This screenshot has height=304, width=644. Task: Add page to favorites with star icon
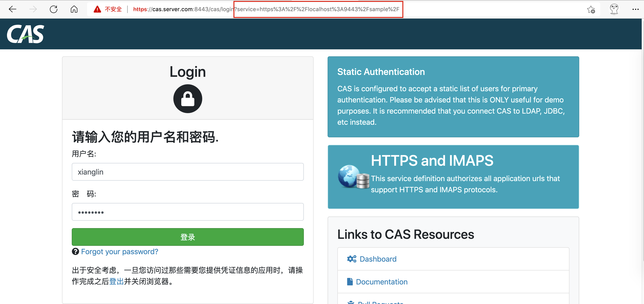click(591, 10)
